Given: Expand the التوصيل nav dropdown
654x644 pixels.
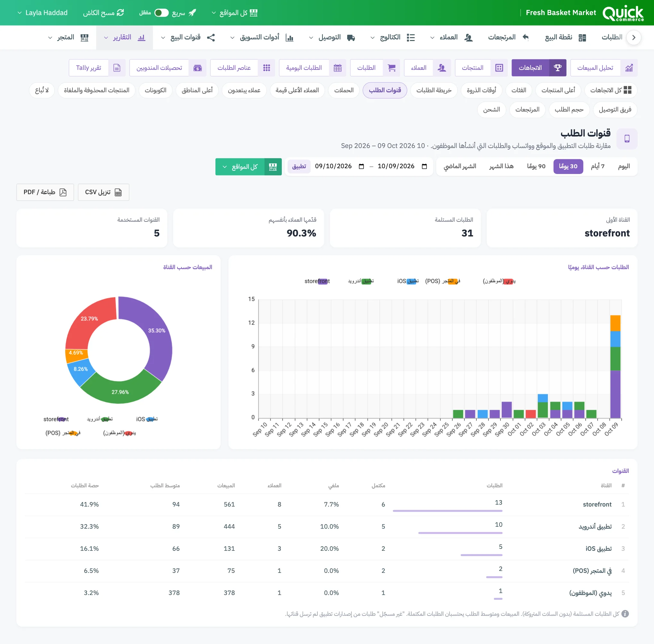Looking at the screenshot, I should (311, 38).
